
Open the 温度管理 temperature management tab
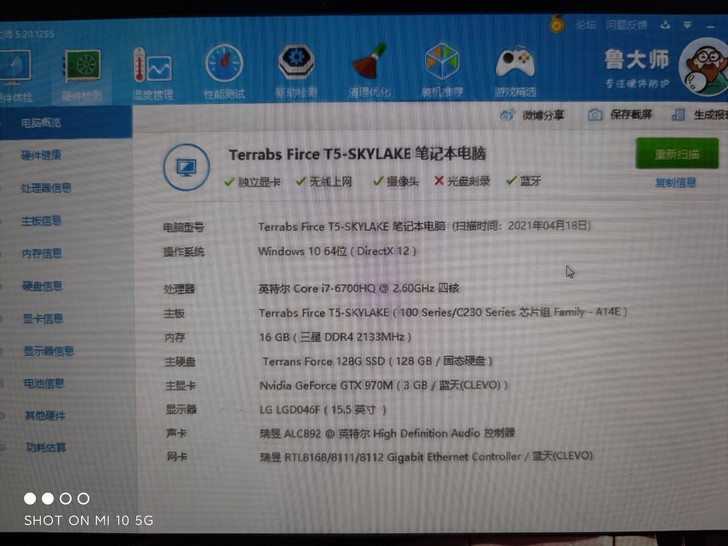(153, 74)
